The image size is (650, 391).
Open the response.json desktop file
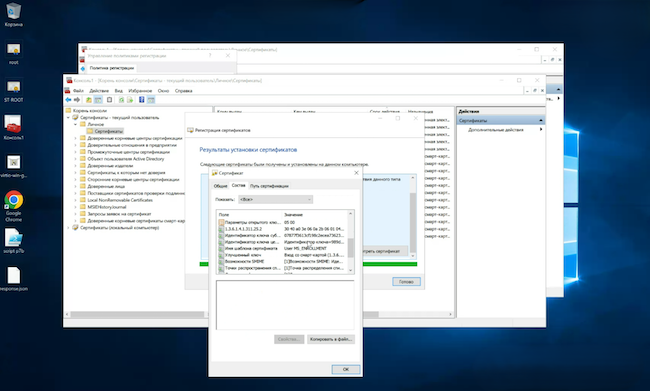(x=13, y=279)
